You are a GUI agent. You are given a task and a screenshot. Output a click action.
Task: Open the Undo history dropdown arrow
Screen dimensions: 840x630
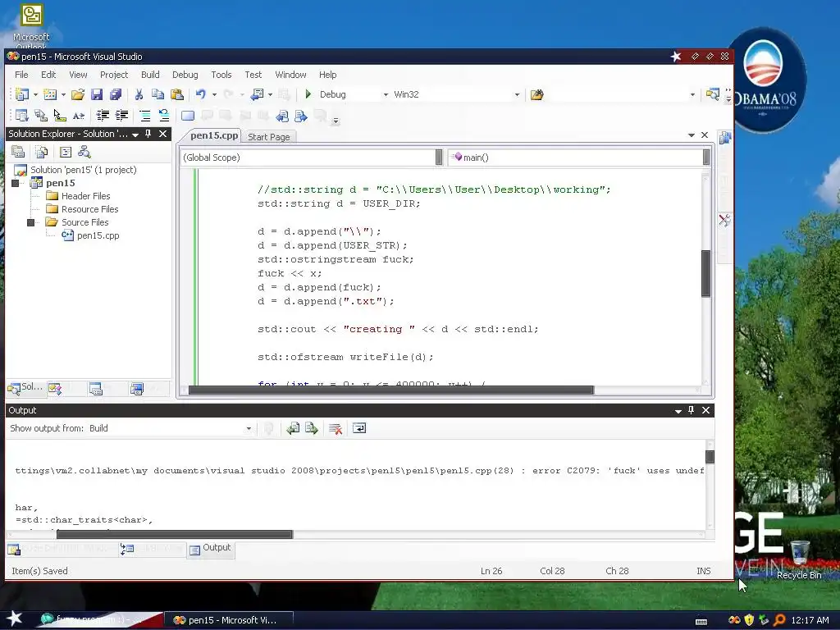coord(214,94)
